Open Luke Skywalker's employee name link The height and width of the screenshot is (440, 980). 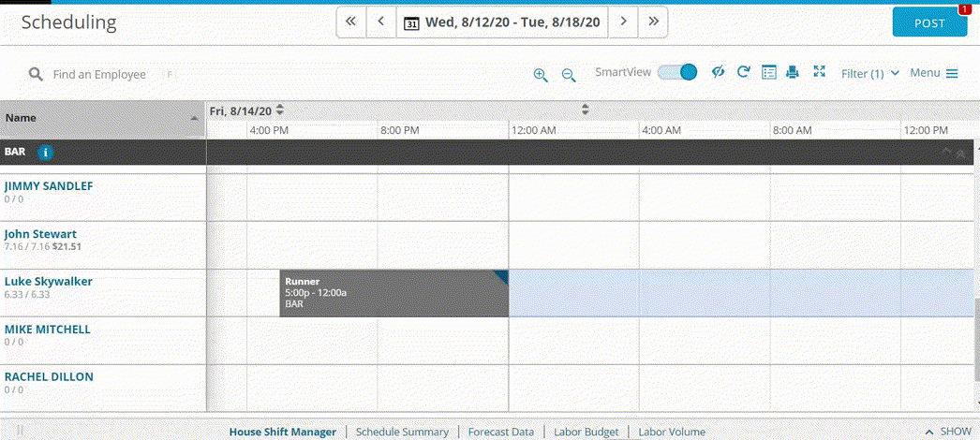pyautogui.click(x=48, y=281)
